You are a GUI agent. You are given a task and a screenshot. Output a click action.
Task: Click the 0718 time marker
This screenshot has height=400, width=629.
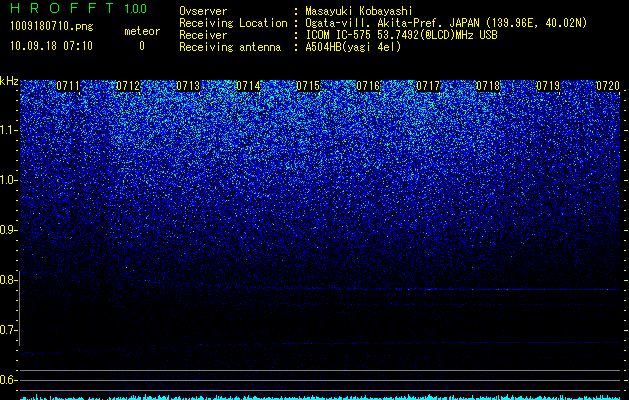pos(488,86)
